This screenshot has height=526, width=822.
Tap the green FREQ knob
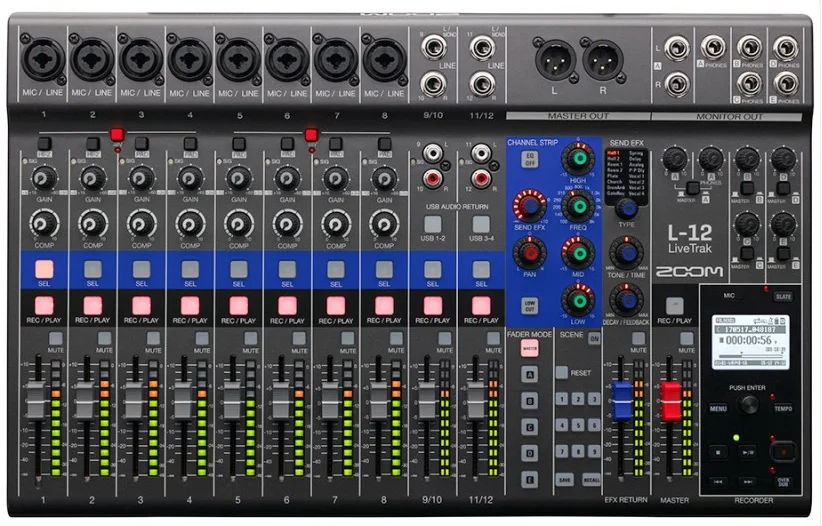[x=579, y=206]
